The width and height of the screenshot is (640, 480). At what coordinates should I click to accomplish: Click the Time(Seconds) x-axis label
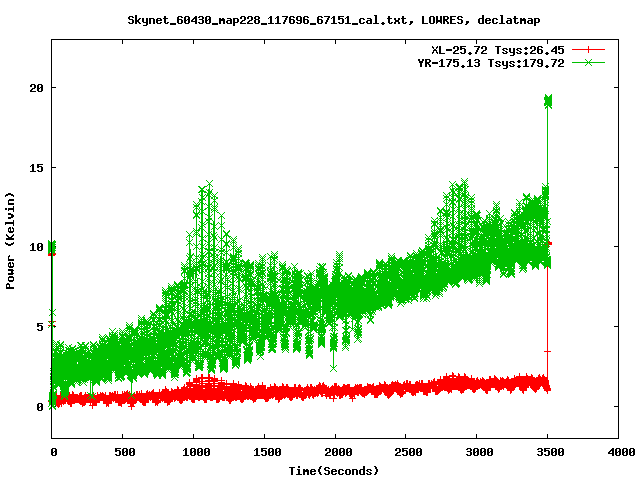333,471
